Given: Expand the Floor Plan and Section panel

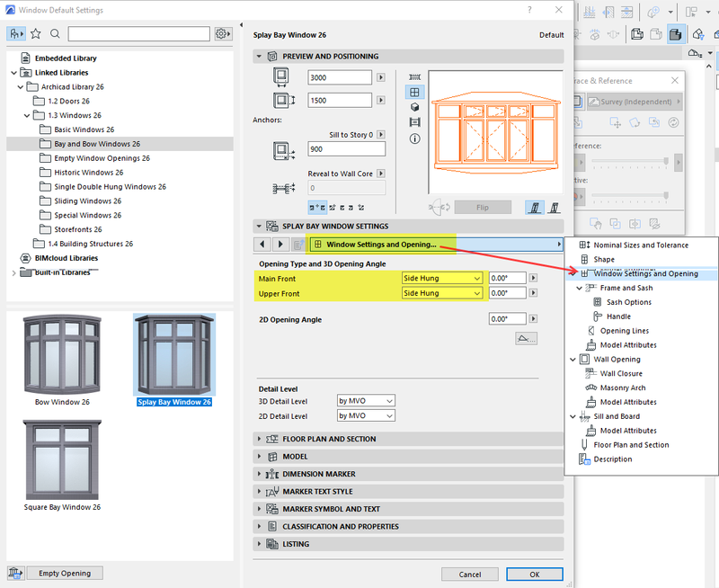Looking at the screenshot, I should click(x=329, y=439).
